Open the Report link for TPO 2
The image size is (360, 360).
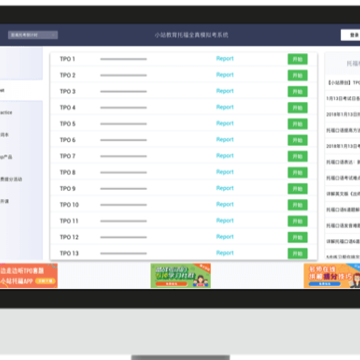tap(225, 75)
